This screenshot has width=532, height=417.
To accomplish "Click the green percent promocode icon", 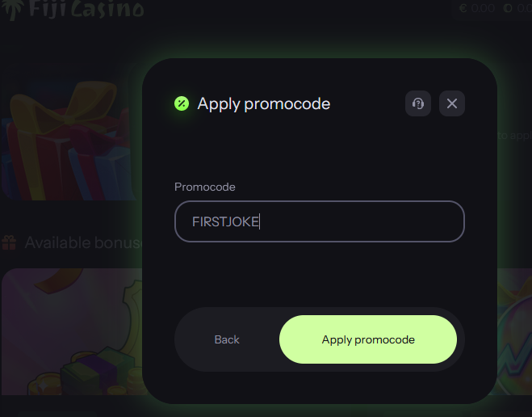I will [x=182, y=103].
